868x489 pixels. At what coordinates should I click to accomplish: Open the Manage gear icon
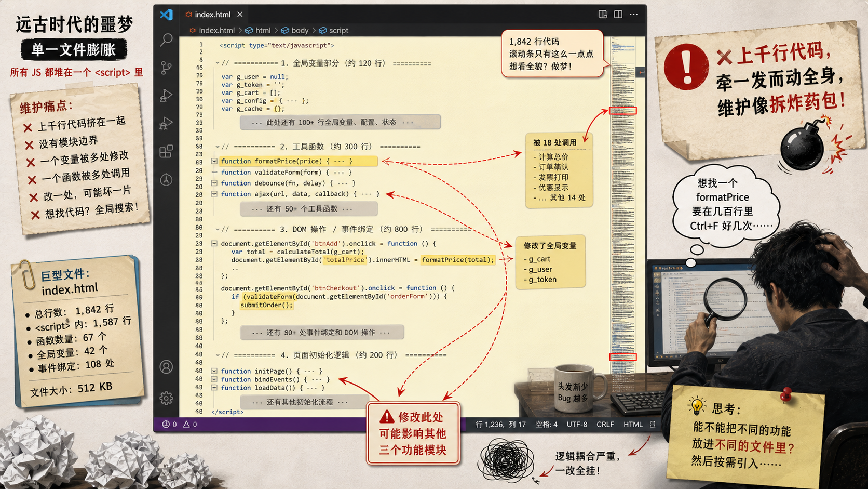pyautogui.click(x=166, y=398)
